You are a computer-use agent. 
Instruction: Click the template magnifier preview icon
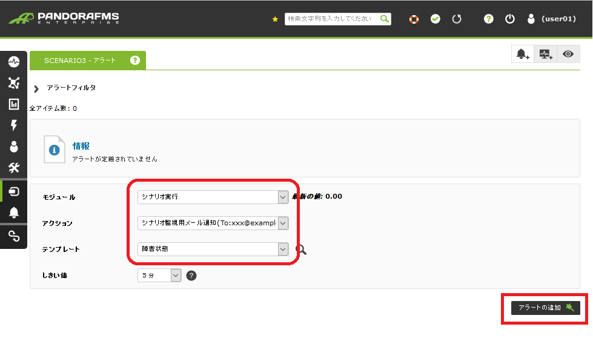tap(300, 250)
